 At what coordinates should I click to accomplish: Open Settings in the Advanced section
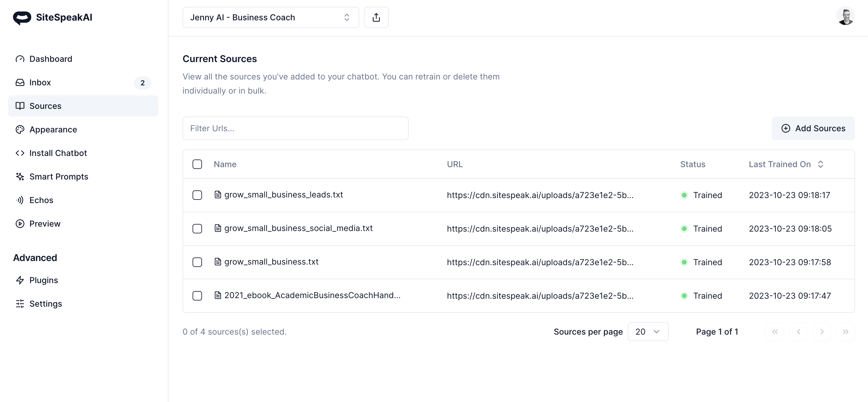click(x=45, y=304)
